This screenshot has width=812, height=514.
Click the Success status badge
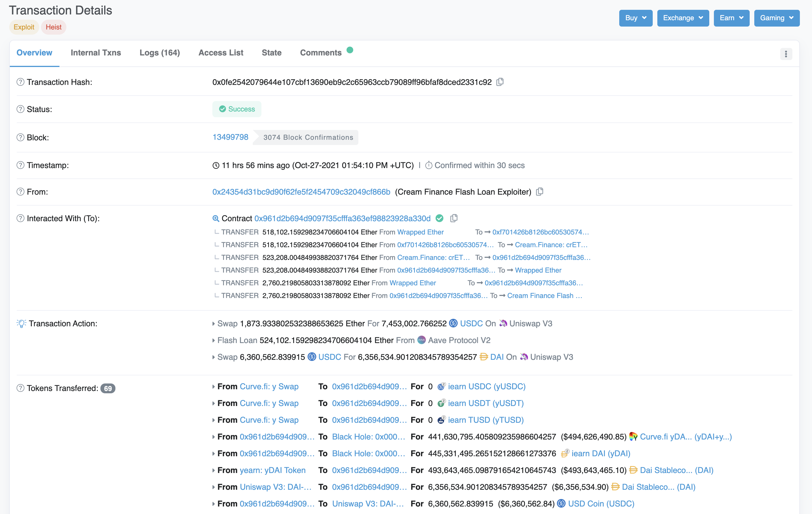237,109
